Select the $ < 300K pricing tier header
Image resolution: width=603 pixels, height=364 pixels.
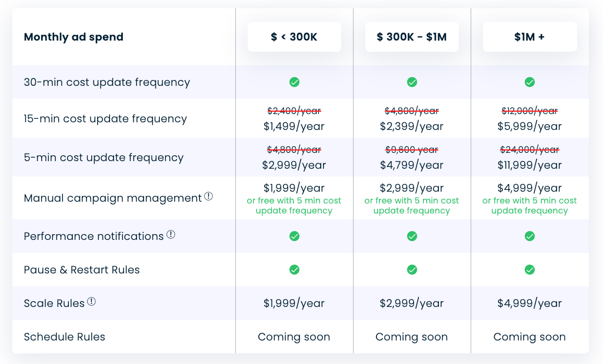click(294, 36)
